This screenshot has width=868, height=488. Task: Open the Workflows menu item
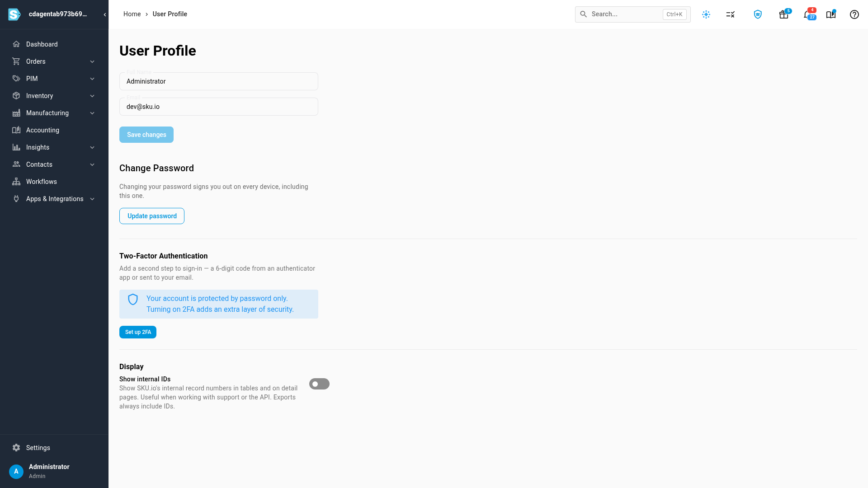click(54, 182)
